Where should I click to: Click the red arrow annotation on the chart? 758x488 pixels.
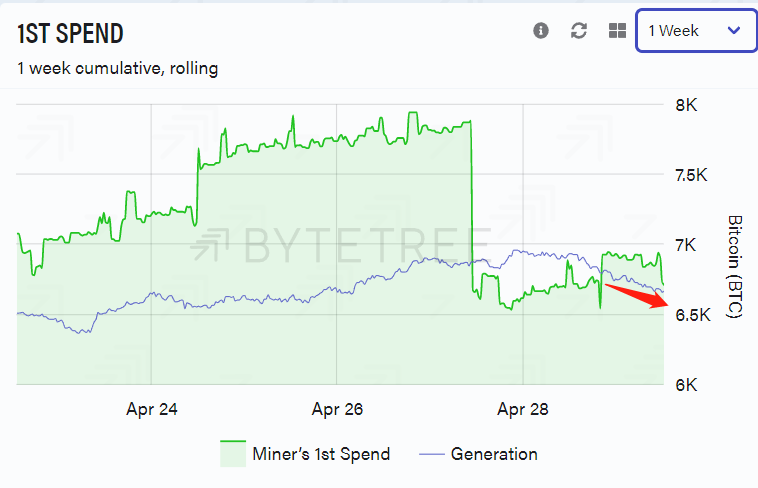637,296
